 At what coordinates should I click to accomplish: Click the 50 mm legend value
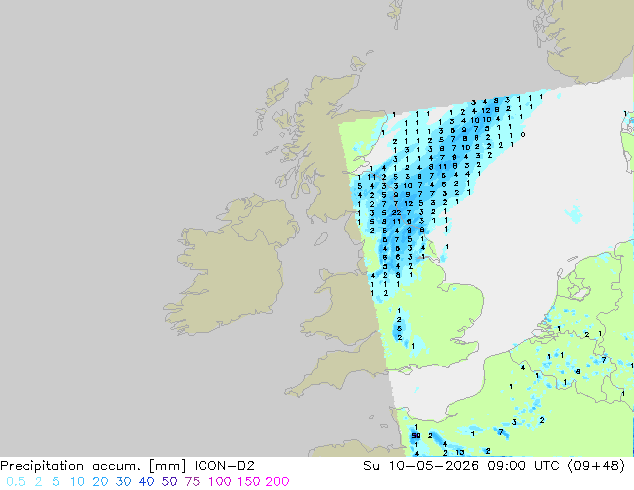(x=169, y=482)
